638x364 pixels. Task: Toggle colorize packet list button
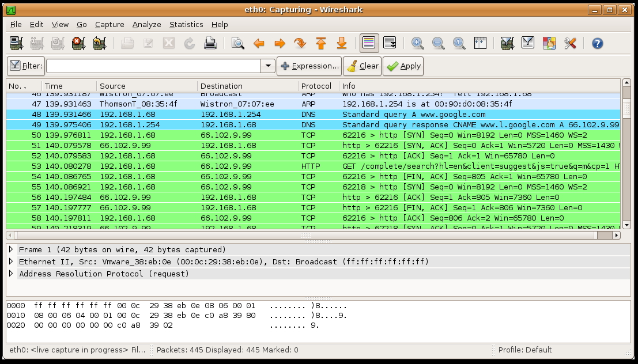[x=369, y=43]
